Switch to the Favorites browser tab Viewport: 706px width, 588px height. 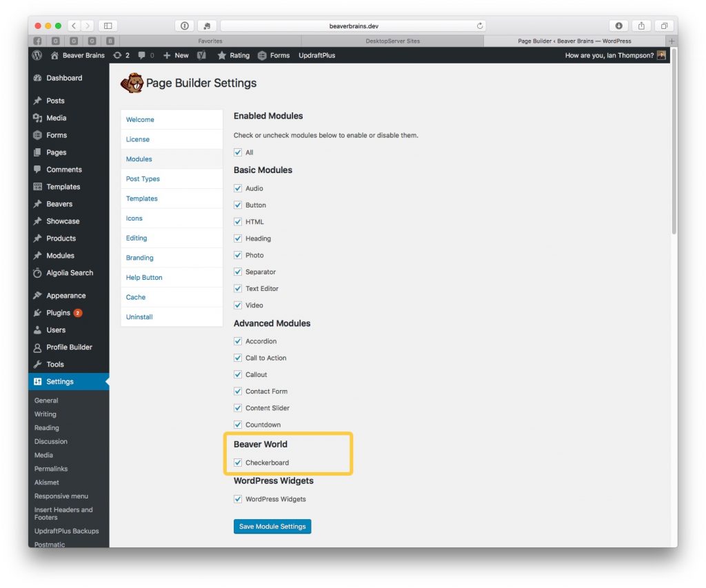[210, 41]
